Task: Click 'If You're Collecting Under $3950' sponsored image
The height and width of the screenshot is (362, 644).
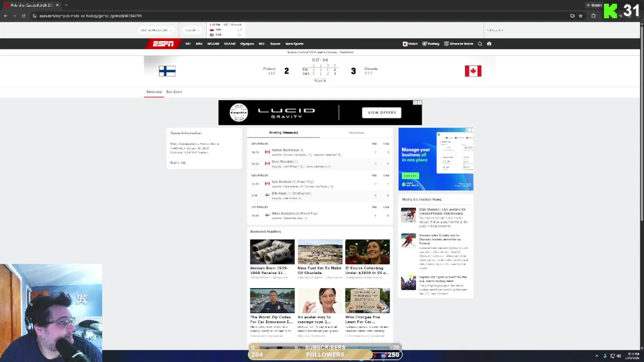Action: [x=367, y=252]
